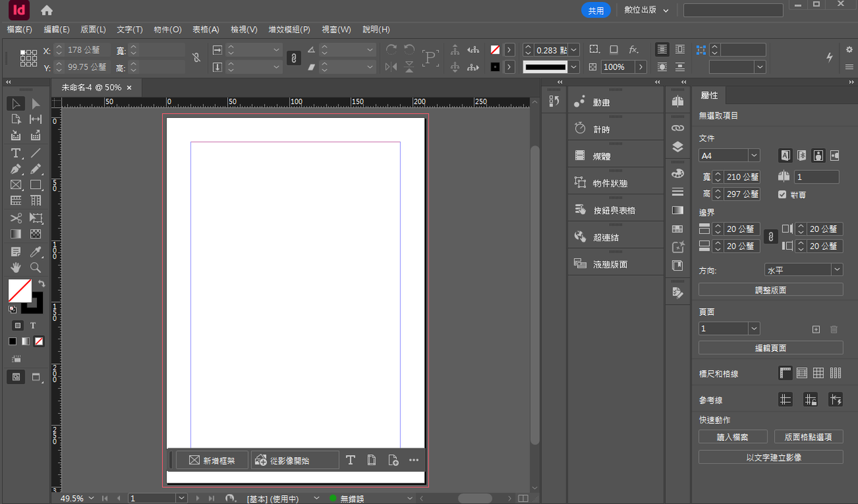Screen dimensions: 858x504
Task: Select the Direct Selection arrow tool
Action: click(36, 103)
